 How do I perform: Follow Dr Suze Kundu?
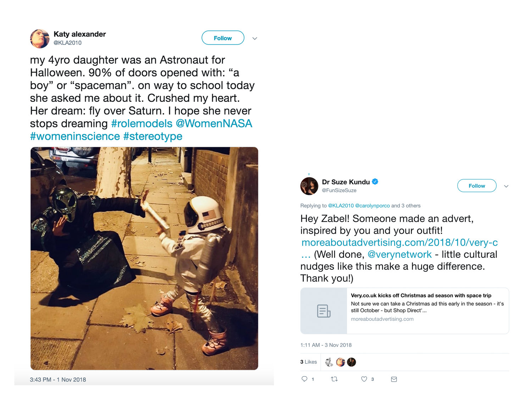[x=477, y=186]
